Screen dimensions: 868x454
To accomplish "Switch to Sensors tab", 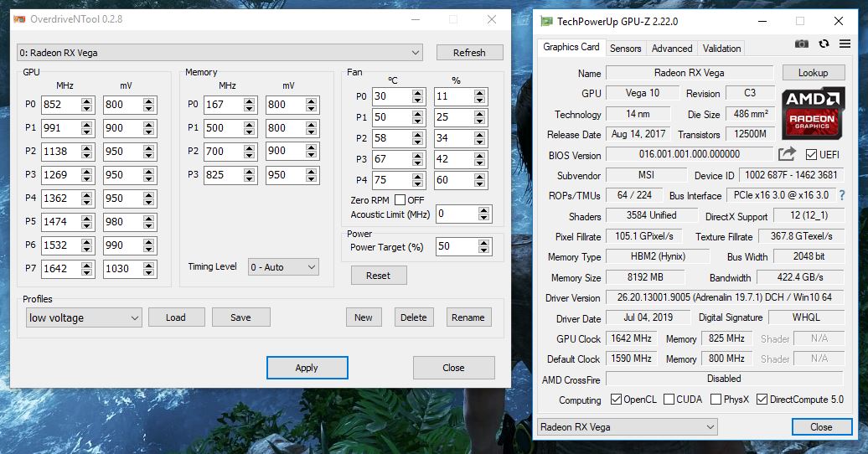I will pos(626,49).
